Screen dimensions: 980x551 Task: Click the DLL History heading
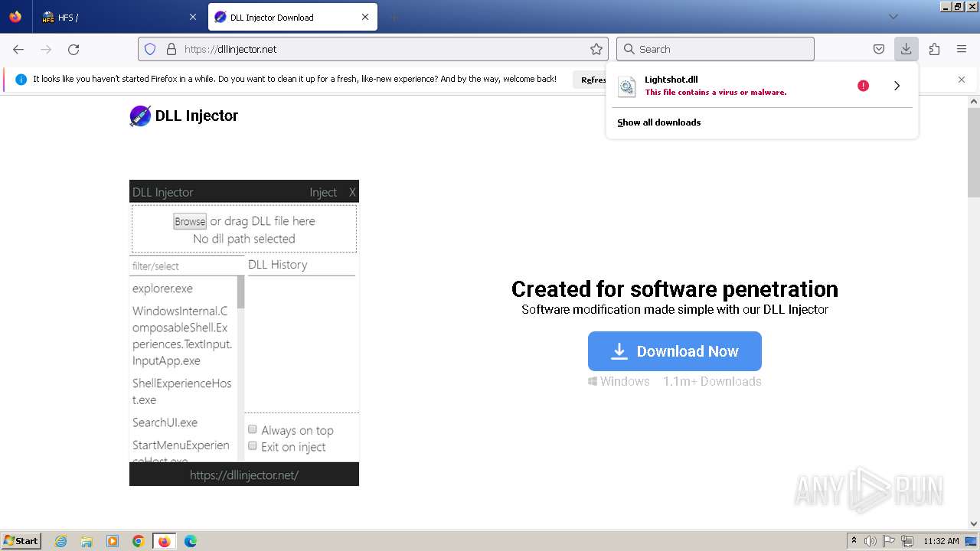278,265
